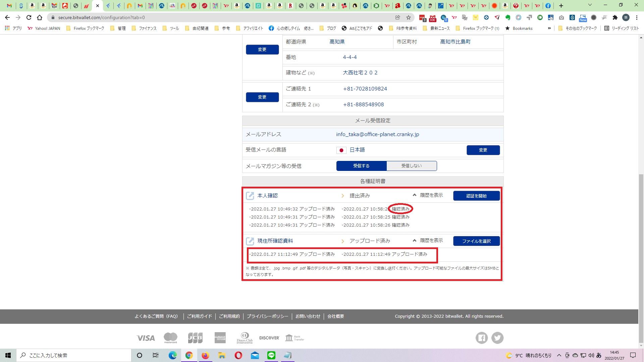Open アフィリエイト bookmark folder

click(x=250, y=28)
